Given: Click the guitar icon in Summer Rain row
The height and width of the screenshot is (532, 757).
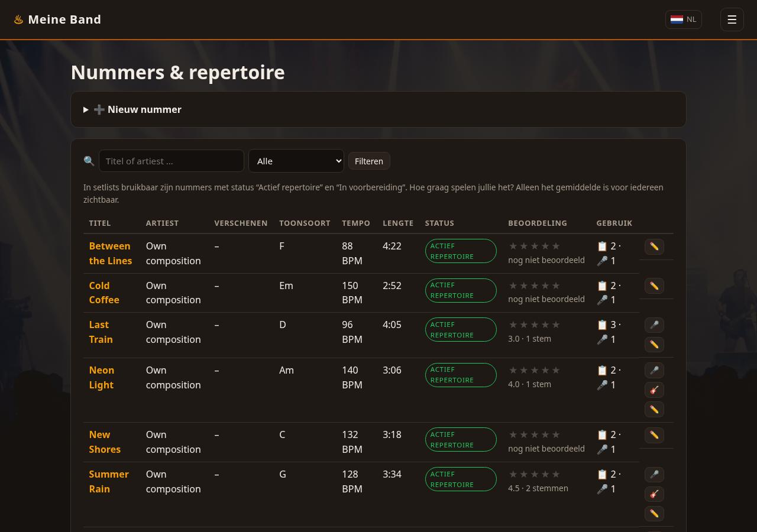Looking at the screenshot, I should [x=654, y=494].
